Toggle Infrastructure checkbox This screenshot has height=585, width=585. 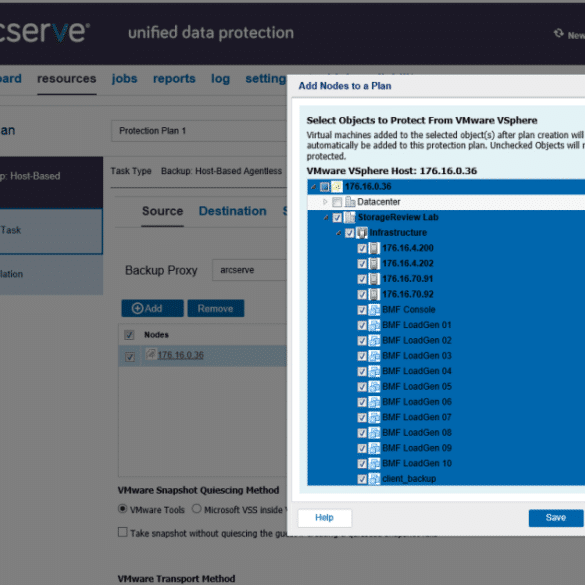349,233
